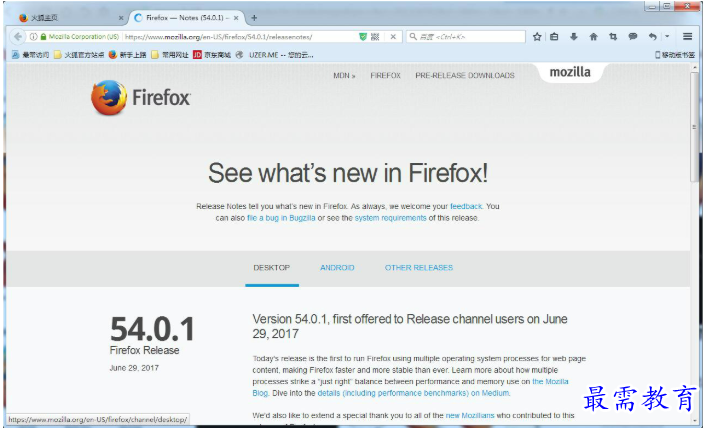Show bookmarks list icon next to star
Screen dimensions: 705x430
coord(554,37)
